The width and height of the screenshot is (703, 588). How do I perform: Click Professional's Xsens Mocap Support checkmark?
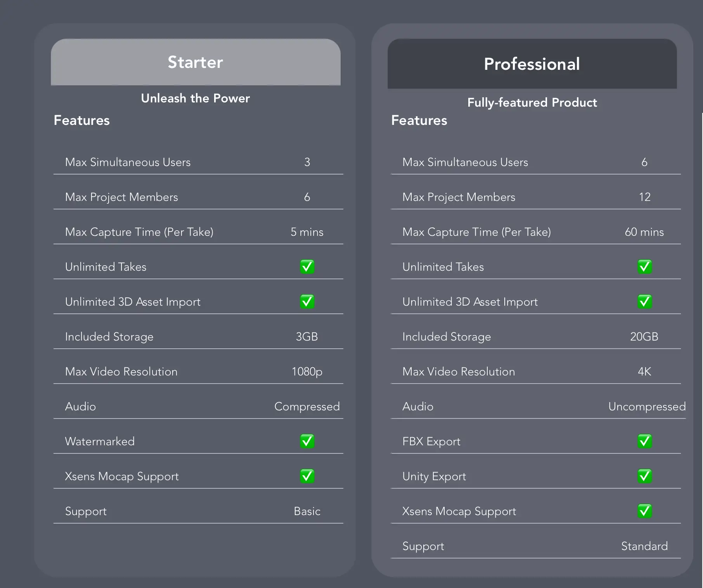(x=644, y=511)
